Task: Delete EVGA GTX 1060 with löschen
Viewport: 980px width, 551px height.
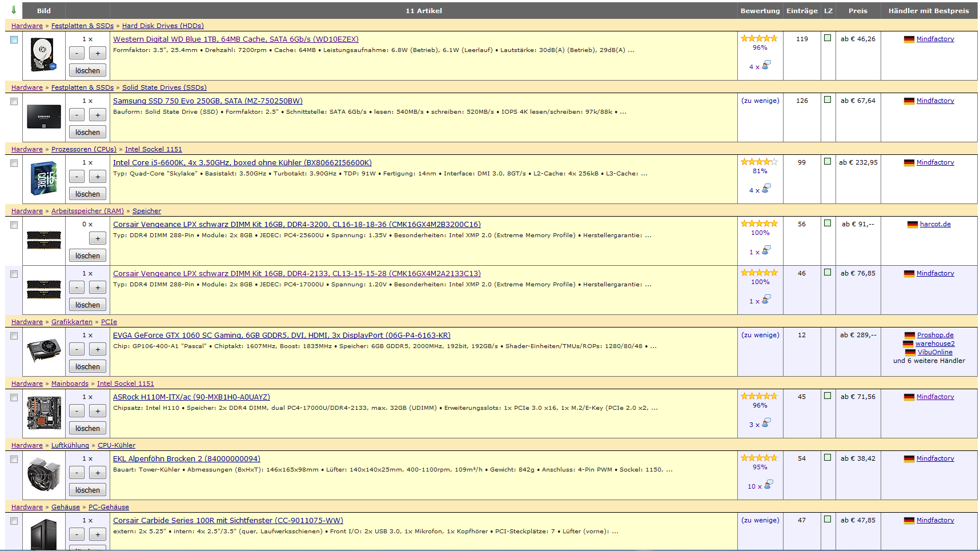Action: [x=87, y=366]
